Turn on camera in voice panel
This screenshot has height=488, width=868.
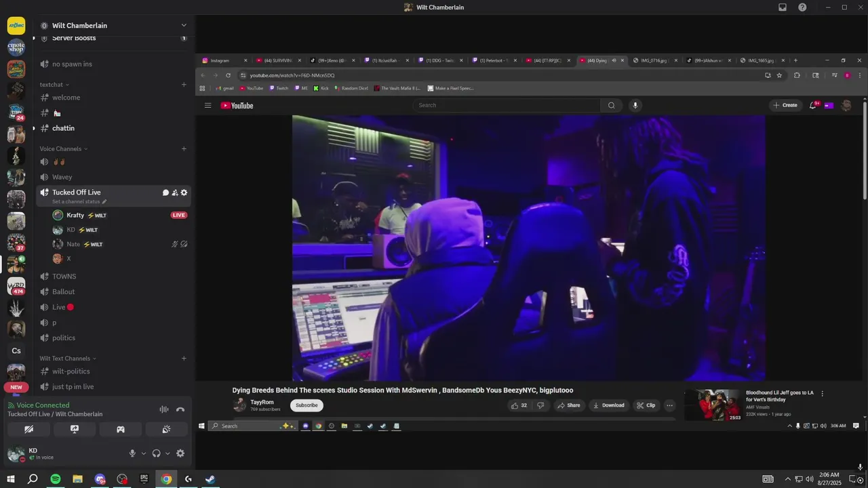pos(28,429)
